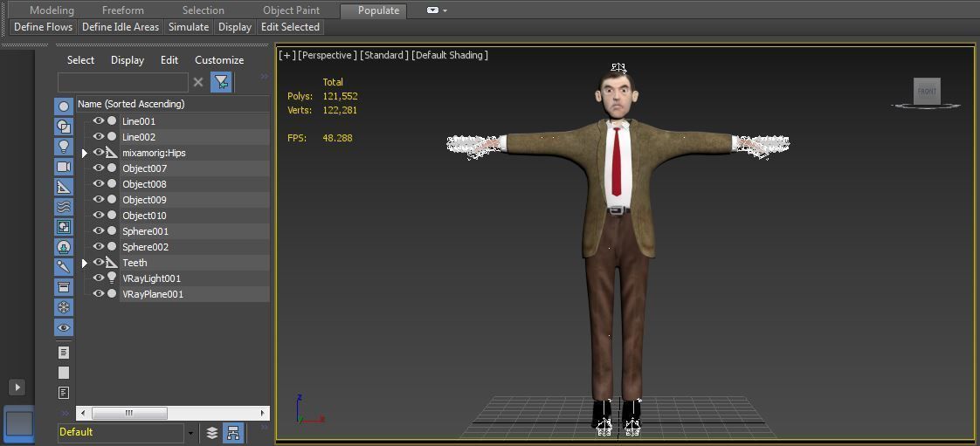Toggle Display Groups filter icon
The height and width of the screenshot is (446, 980).
[x=63, y=227]
